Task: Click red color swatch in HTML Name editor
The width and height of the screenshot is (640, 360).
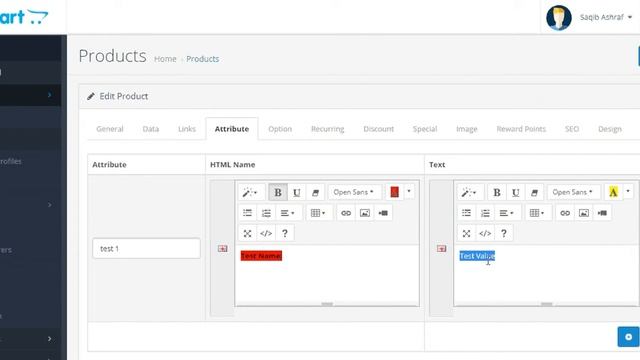Action: click(394, 192)
